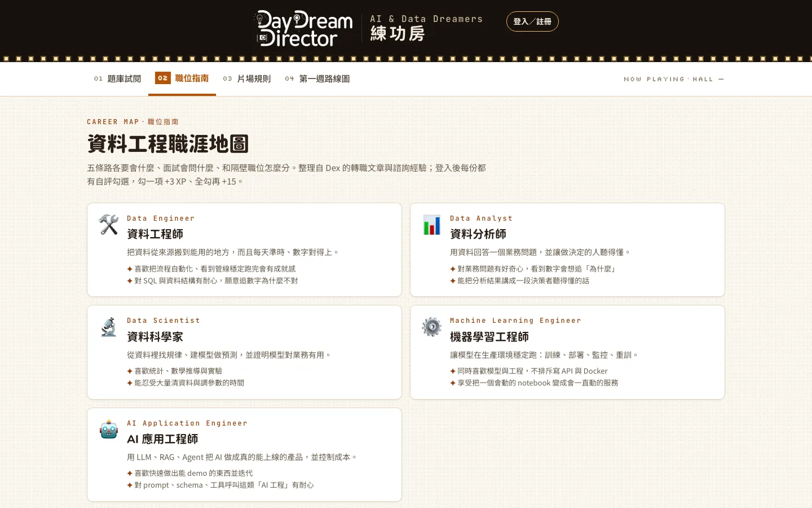Click the 'Machine Learning Engineer' label
Viewport: 812px width, 508px height.
(515, 321)
